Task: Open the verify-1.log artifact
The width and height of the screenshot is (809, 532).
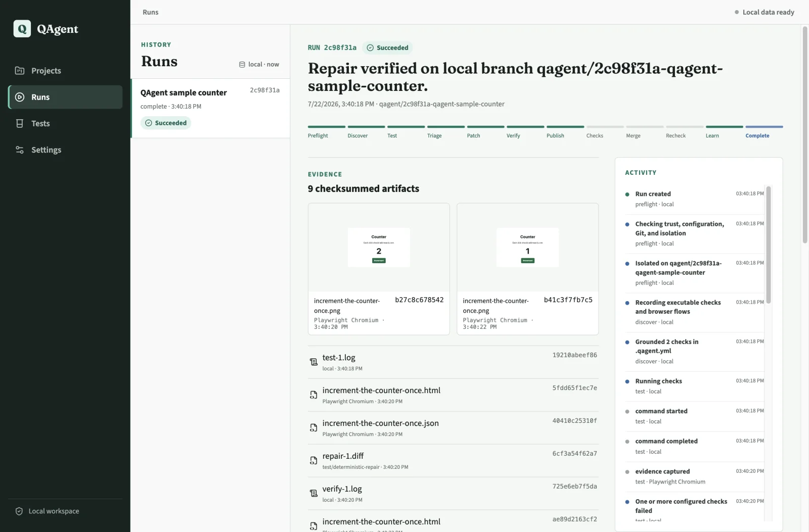Action: [453, 494]
